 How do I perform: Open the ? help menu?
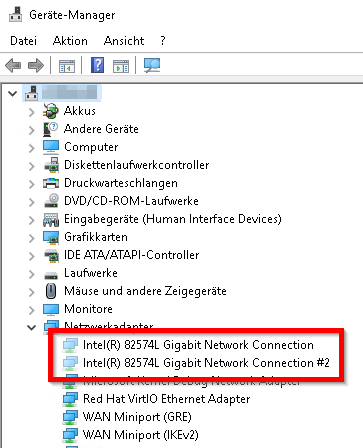click(x=163, y=41)
